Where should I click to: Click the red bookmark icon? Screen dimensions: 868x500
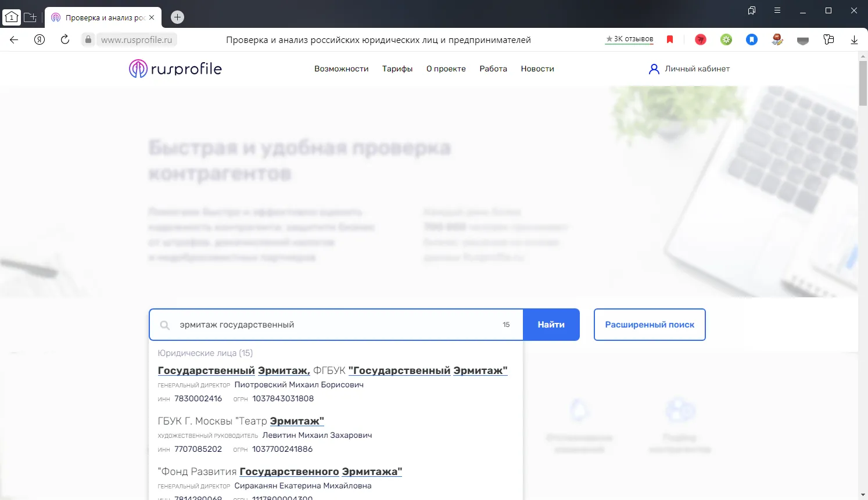tap(670, 39)
